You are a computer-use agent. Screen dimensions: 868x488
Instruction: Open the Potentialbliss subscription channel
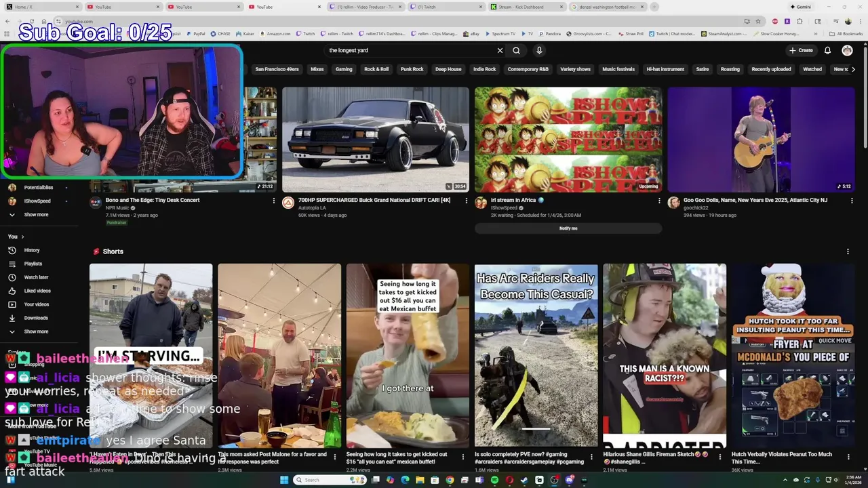tap(39, 188)
